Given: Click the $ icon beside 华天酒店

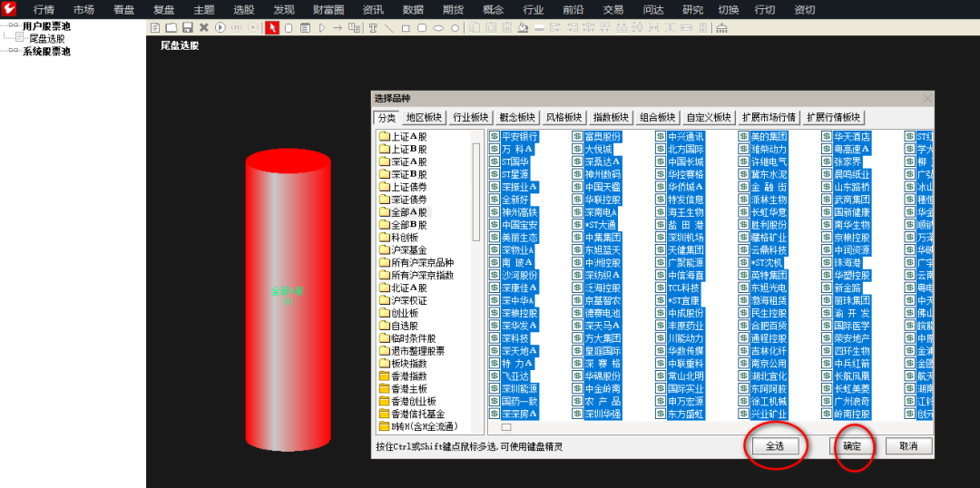Looking at the screenshot, I should (x=827, y=136).
